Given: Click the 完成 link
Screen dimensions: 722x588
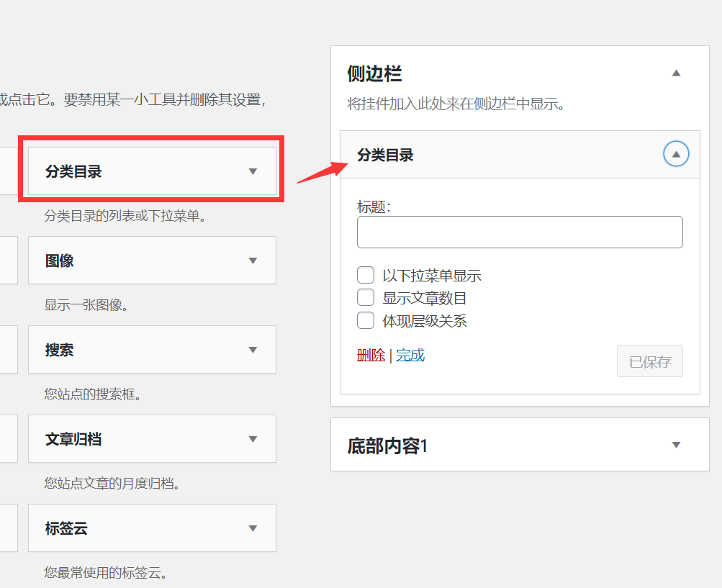Looking at the screenshot, I should (x=410, y=355).
